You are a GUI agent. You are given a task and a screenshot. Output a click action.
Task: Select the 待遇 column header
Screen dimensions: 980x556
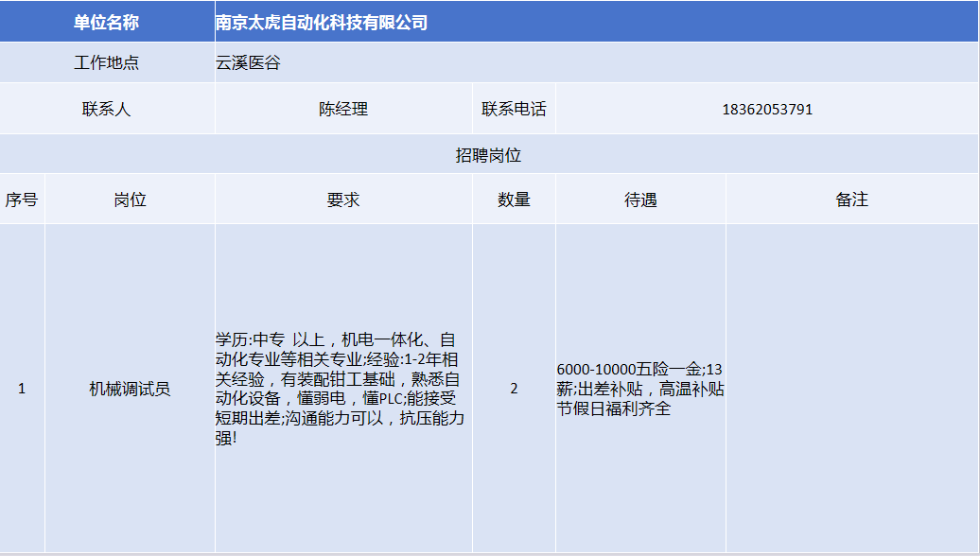pyautogui.click(x=640, y=200)
